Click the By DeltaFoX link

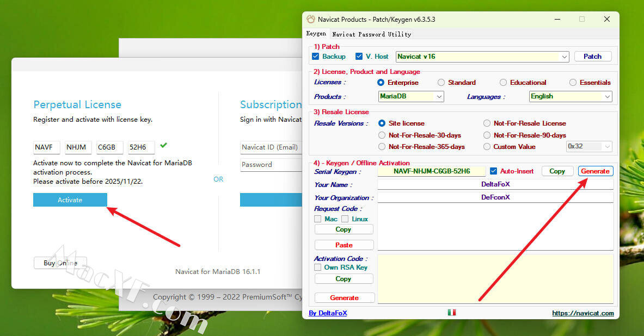coord(328,313)
